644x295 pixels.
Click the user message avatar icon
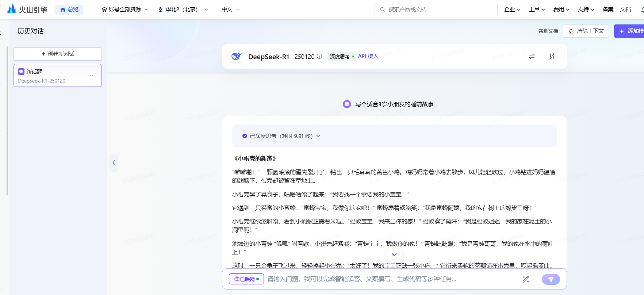(347, 104)
